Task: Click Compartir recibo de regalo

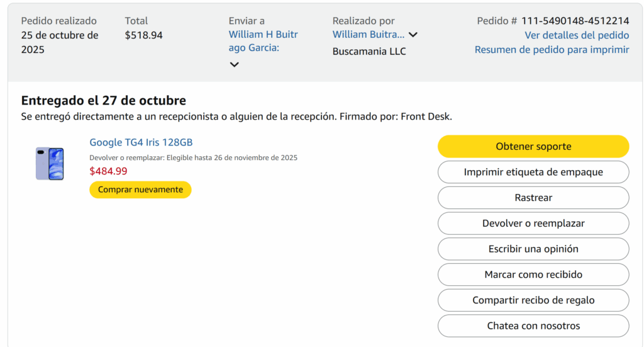Action: tap(533, 300)
